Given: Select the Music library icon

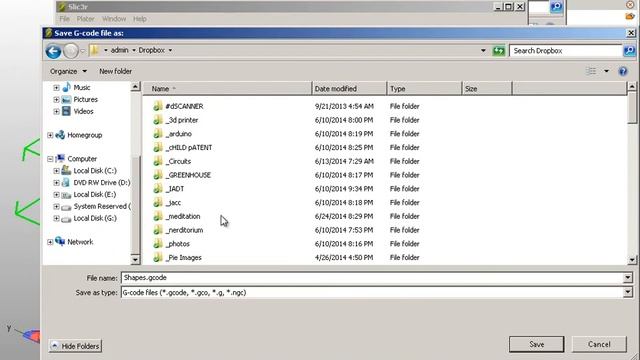Looking at the screenshot, I should tap(66, 87).
